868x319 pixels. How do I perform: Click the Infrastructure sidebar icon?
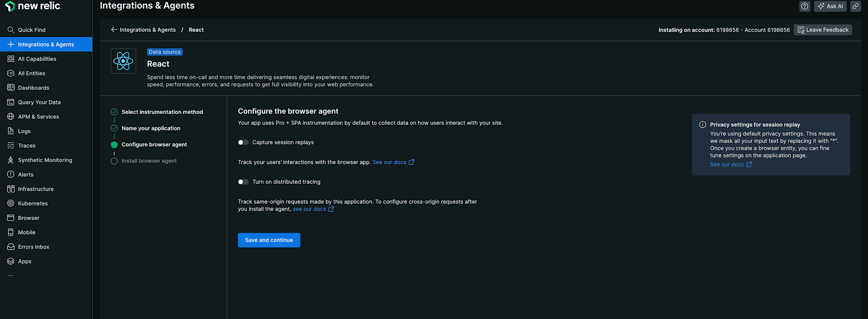coord(11,189)
